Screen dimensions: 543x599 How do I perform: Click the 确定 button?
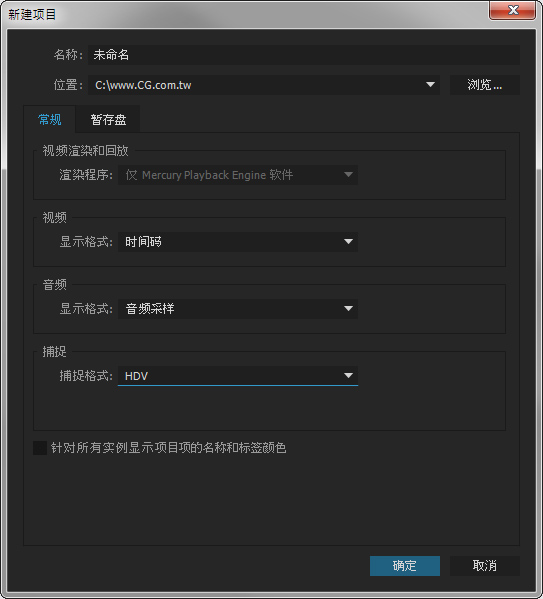coord(405,565)
